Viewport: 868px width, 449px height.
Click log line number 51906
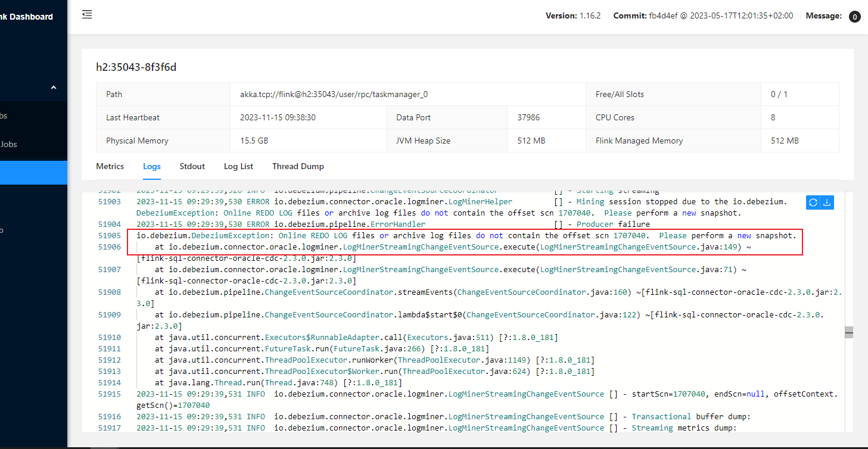110,247
